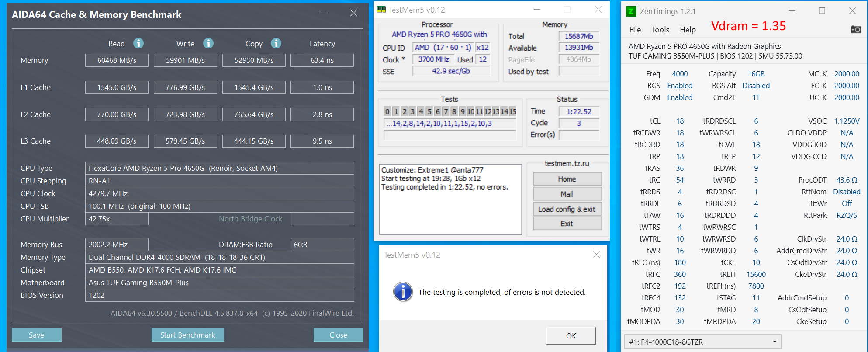Select the Memory Write 59901 MB/s field
This screenshot has width=868, height=352.
(x=185, y=60)
